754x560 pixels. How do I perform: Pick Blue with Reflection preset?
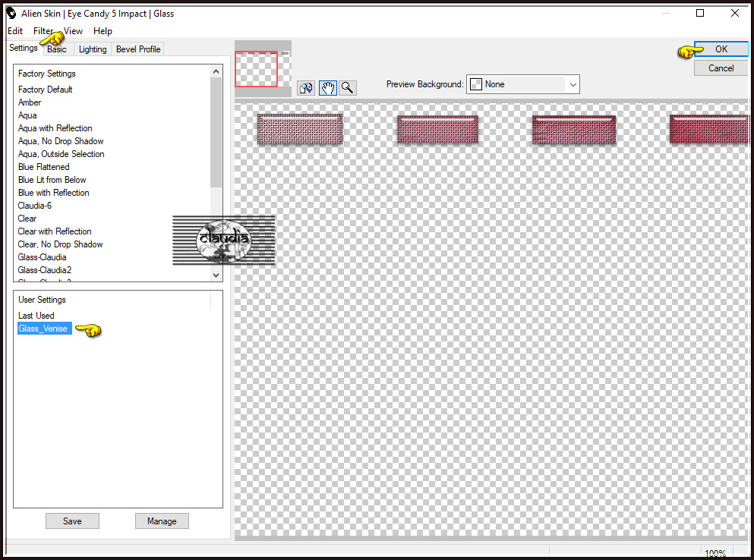coord(53,193)
